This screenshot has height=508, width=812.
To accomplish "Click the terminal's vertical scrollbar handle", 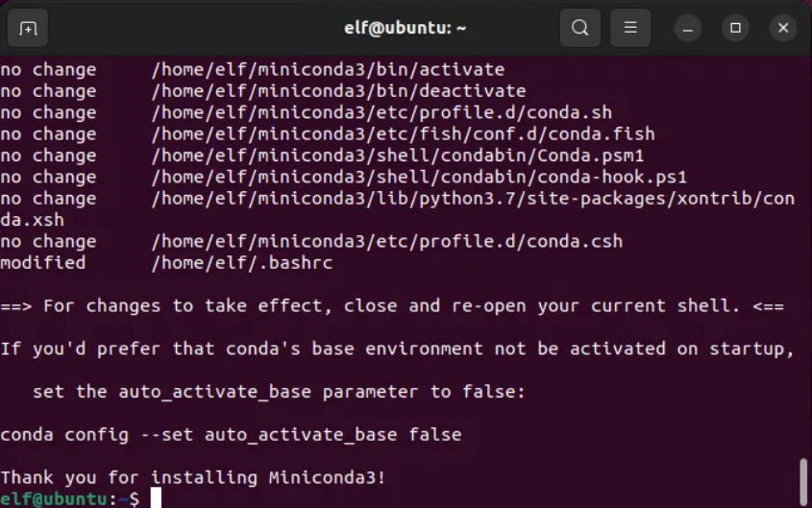I will 803,482.
